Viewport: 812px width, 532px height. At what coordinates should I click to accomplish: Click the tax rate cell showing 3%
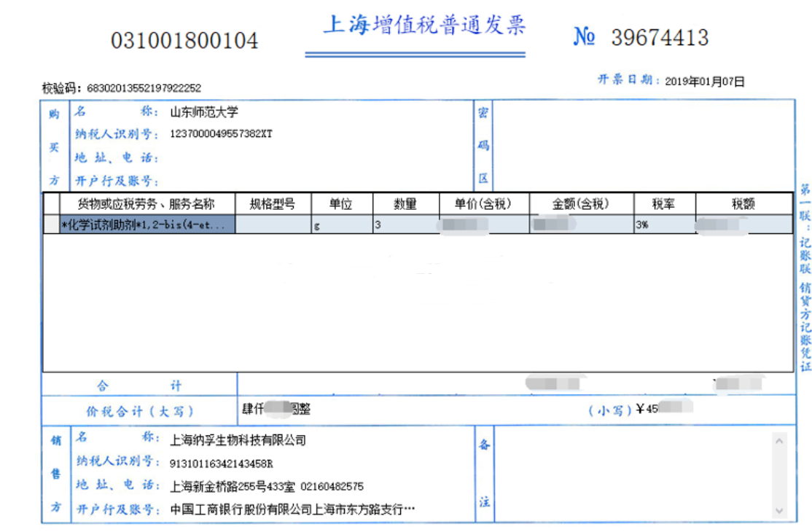click(x=663, y=225)
